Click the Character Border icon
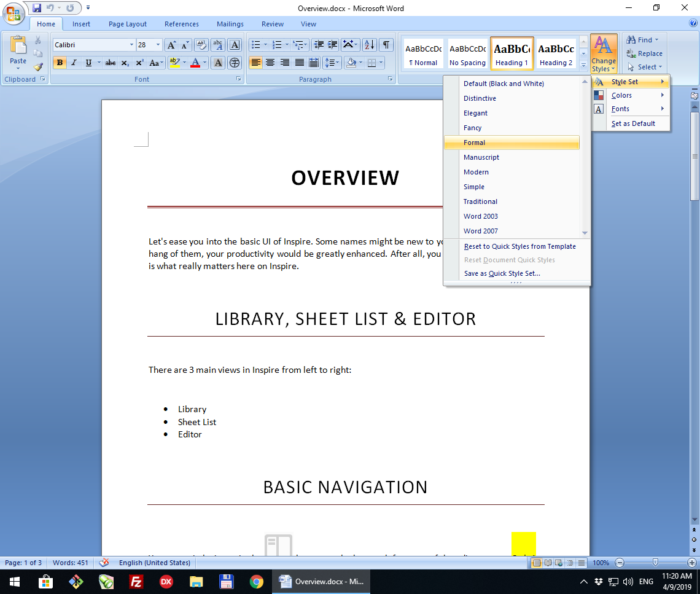The height and width of the screenshot is (594, 700). [235, 45]
